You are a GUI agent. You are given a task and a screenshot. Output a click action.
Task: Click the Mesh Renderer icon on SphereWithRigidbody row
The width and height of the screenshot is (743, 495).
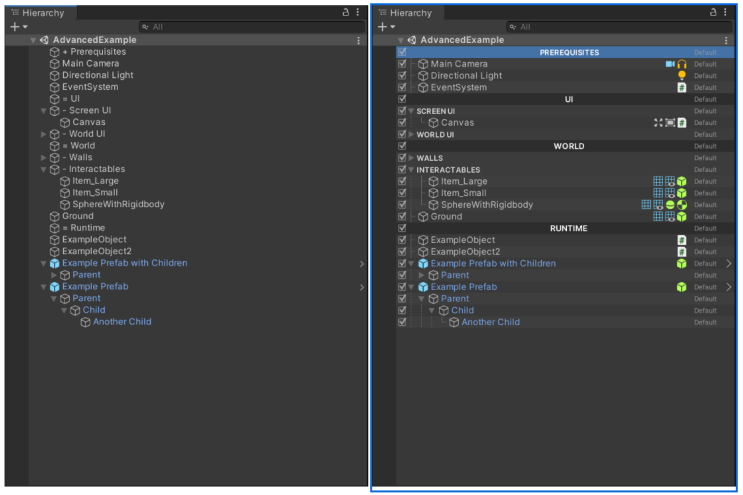click(x=658, y=205)
